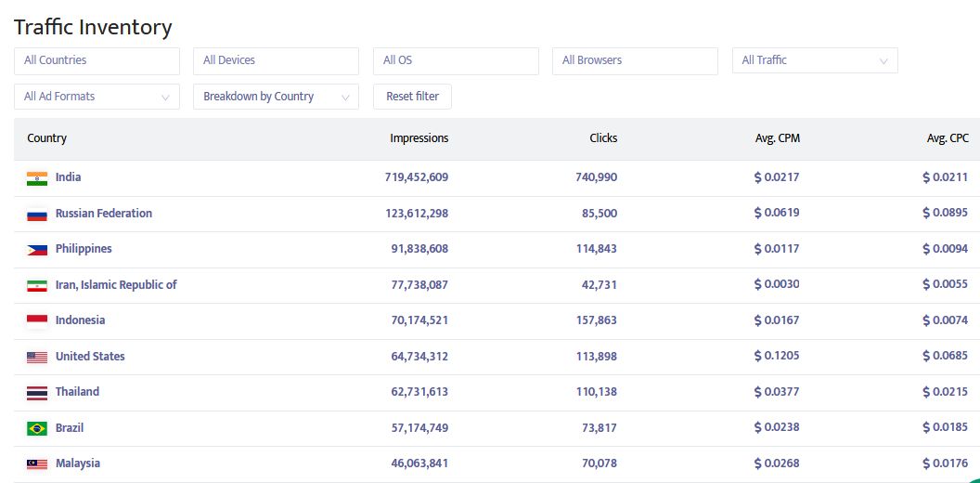The width and height of the screenshot is (980, 483).
Task: Click the Indonesia flag icon
Action: point(37,321)
